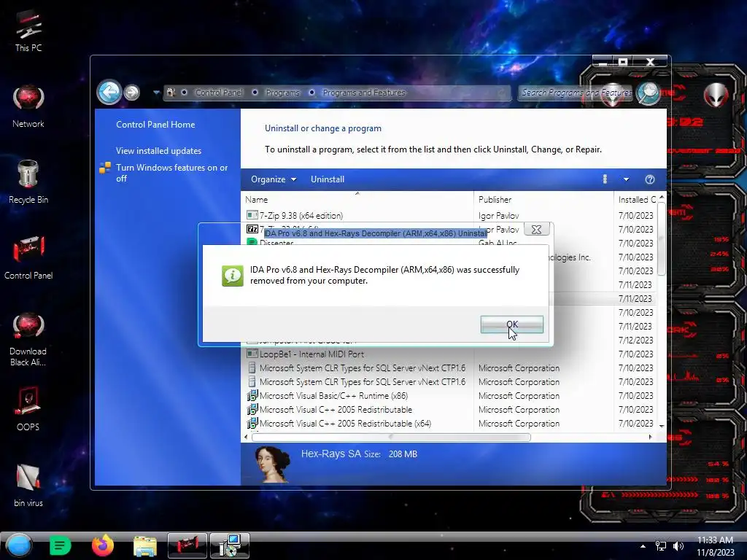Click the magnifier search icon
The image size is (747, 560).
[649, 93]
